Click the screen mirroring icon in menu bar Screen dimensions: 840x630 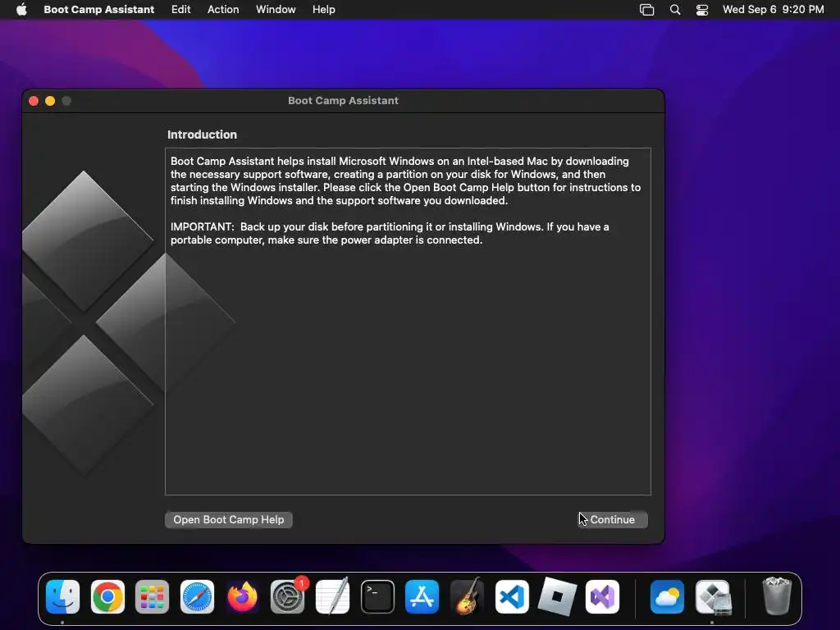click(646, 10)
